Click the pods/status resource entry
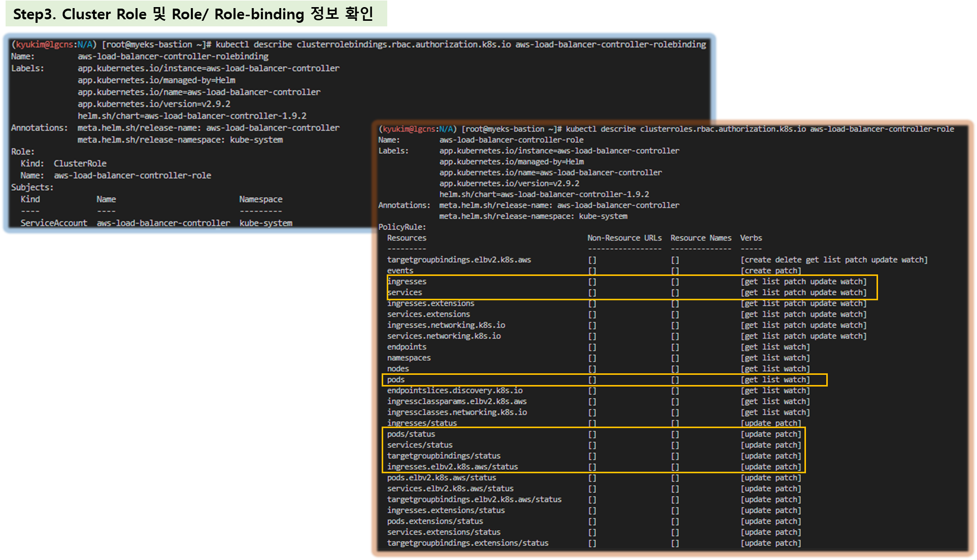977x560 pixels. (x=411, y=434)
